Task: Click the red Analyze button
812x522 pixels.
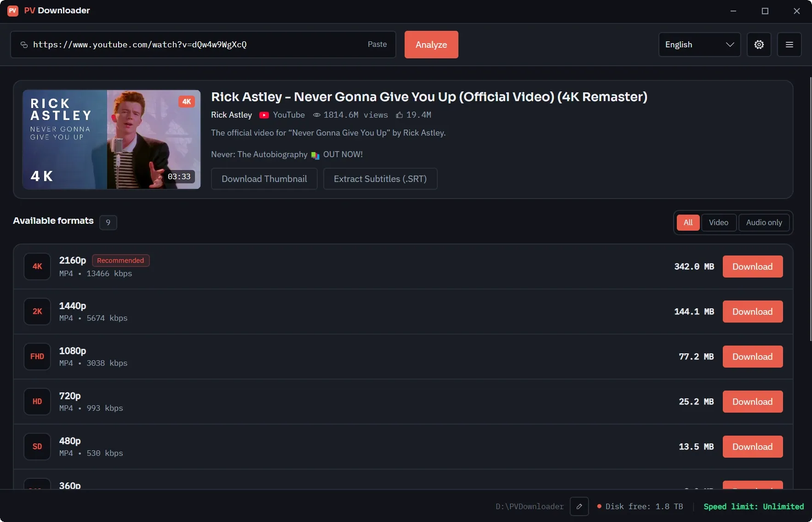Action: coord(431,45)
